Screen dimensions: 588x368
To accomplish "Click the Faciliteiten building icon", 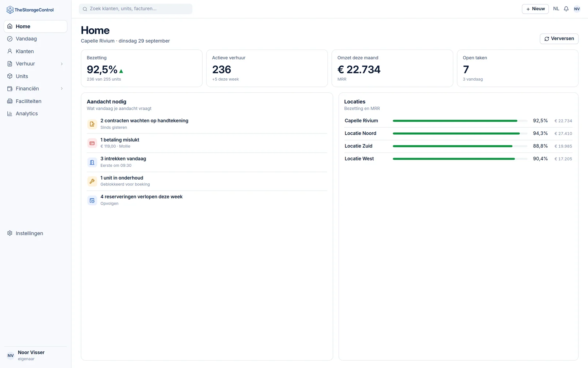I will 10,101.
